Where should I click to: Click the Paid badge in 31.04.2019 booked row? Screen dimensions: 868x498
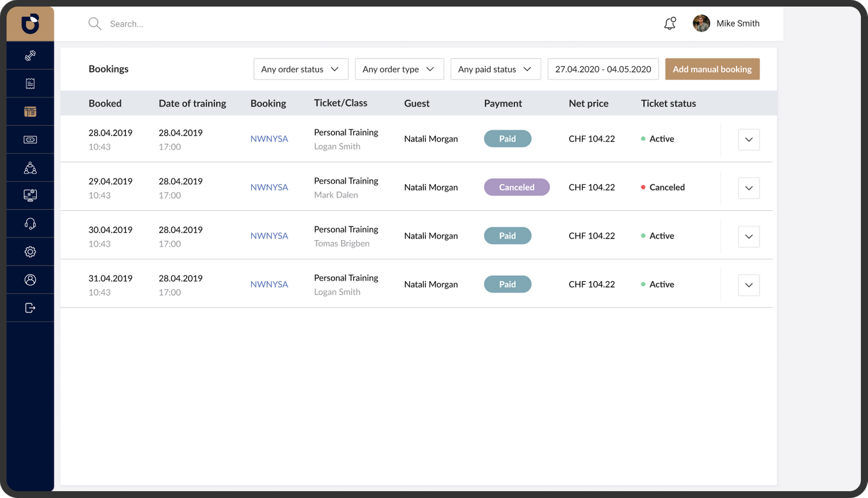508,284
